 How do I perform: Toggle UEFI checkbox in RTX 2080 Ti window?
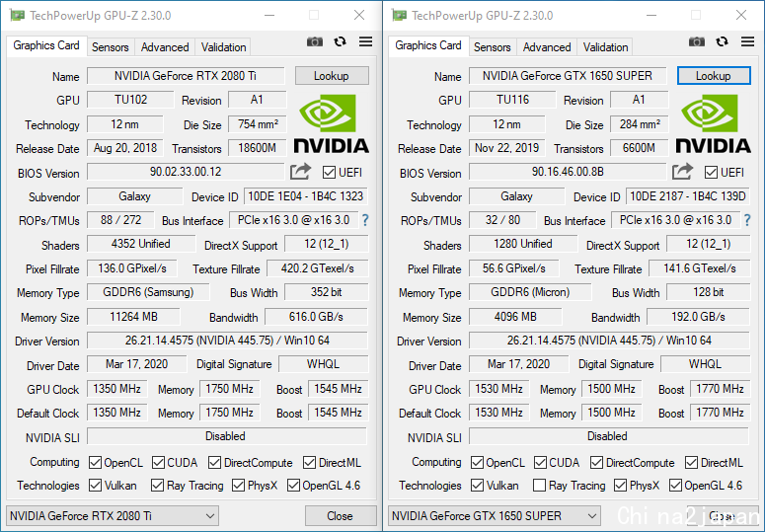point(329,173)
